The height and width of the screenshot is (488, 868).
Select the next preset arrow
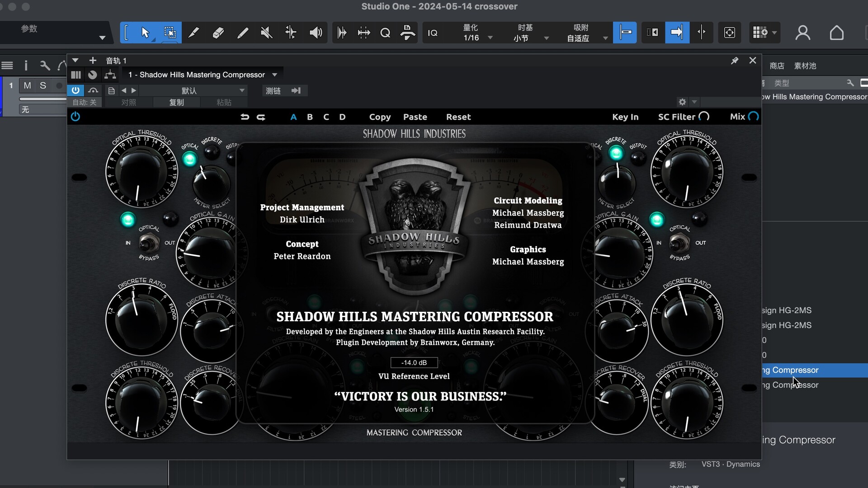coord(134,90)
